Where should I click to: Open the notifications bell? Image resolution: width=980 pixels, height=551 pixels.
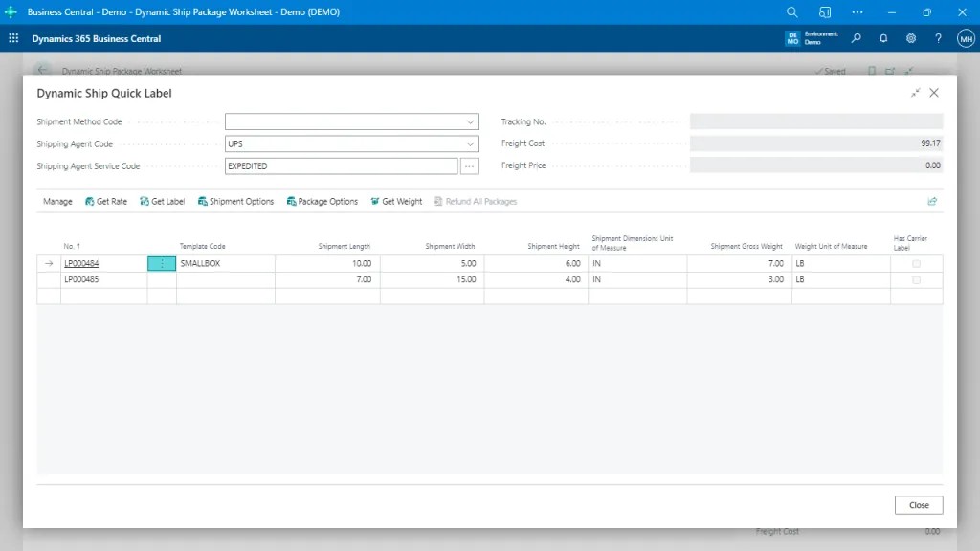883,39
